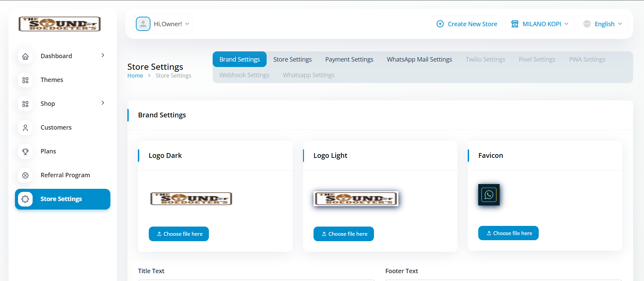Screen dimensions: 644x281
Task: Click the Themes grid icon
Action: click(x=25, y=80)
